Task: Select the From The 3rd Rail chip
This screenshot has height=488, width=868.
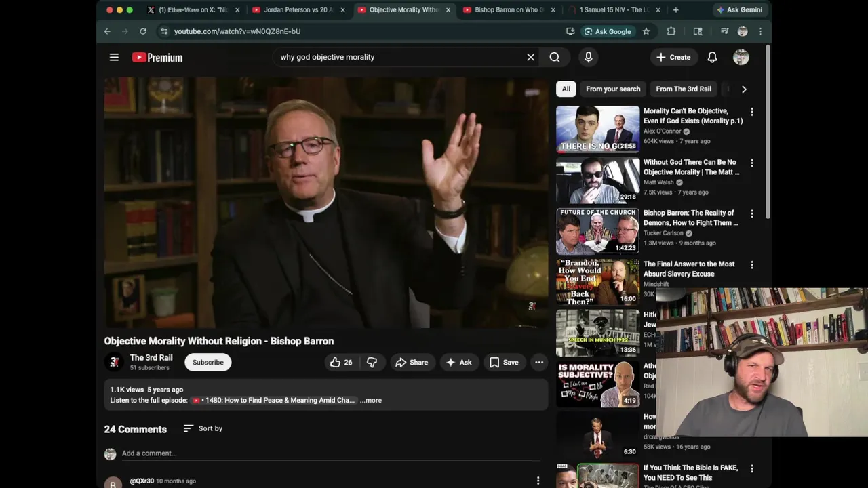Action: (683, 89)
